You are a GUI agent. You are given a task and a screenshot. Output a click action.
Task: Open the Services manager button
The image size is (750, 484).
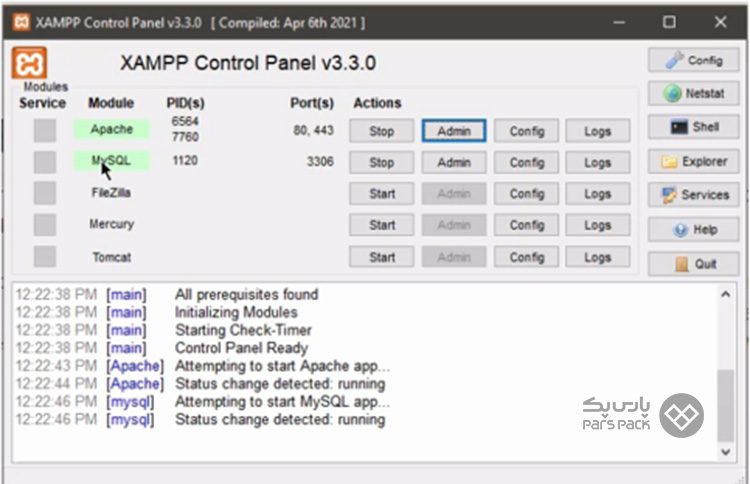click(694, 195)
